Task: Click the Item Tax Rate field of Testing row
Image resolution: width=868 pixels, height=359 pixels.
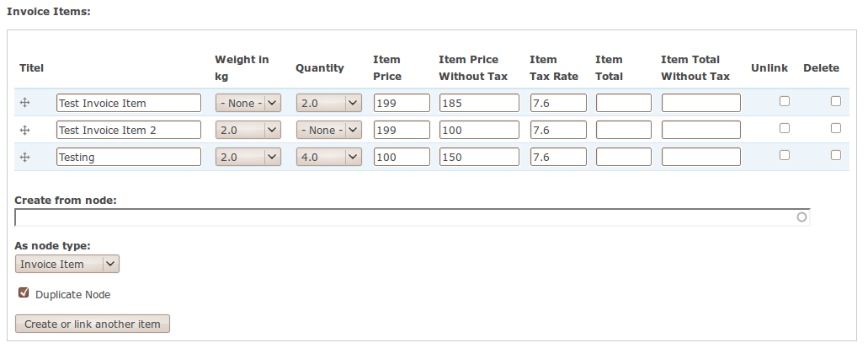Action: [558, 158]
